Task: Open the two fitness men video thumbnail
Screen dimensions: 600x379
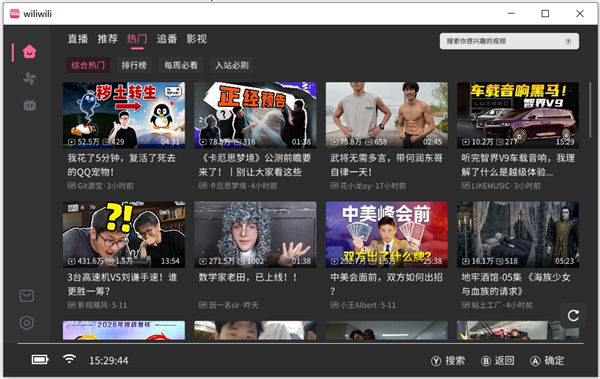Action: click(x=386, y=115)
